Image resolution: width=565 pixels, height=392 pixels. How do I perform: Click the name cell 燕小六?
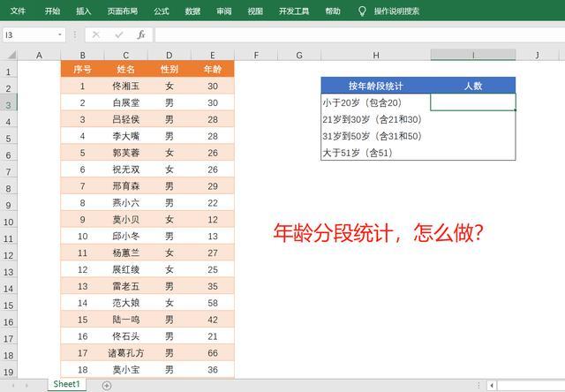tap(125, 203)
